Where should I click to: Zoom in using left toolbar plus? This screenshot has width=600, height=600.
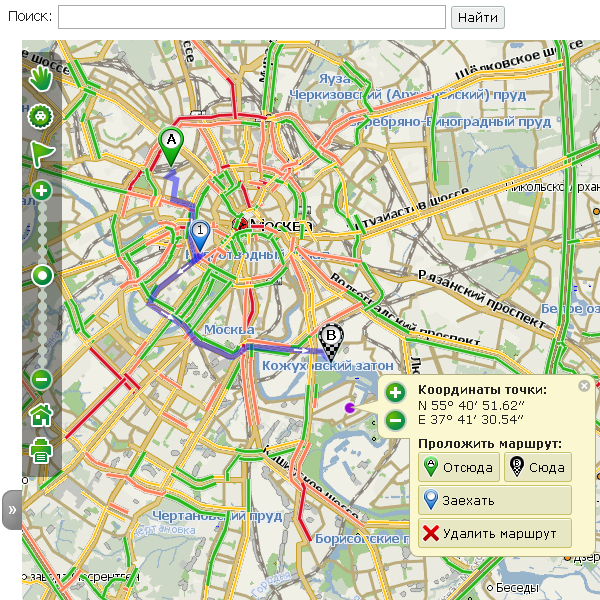click(x=41, y=190)
